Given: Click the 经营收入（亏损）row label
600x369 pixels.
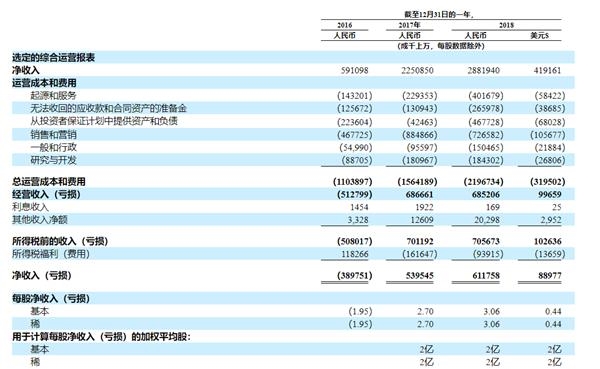Looking at the screenshot, I should tap(46, 194).
